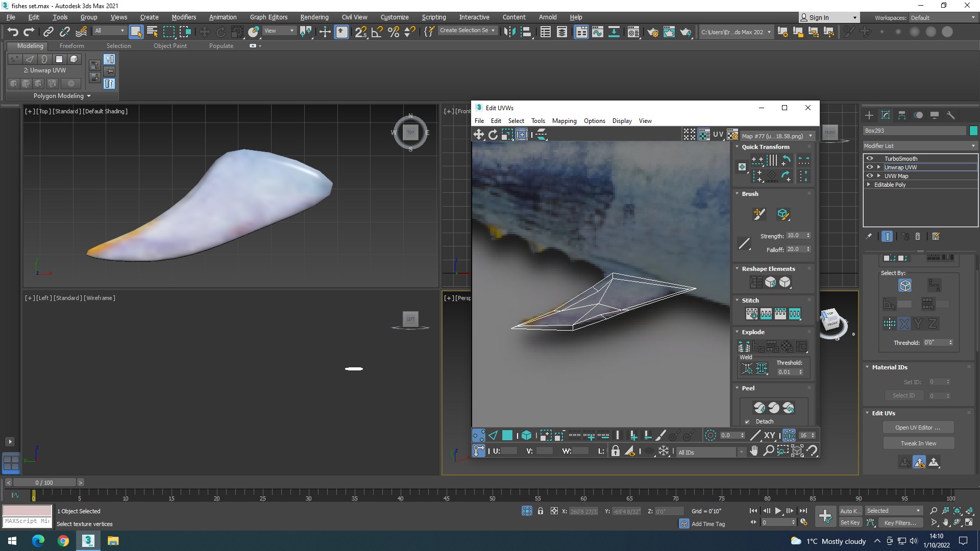Expand the Polygon Modeling dropdown
980x551 pixels.
point(62,96)
